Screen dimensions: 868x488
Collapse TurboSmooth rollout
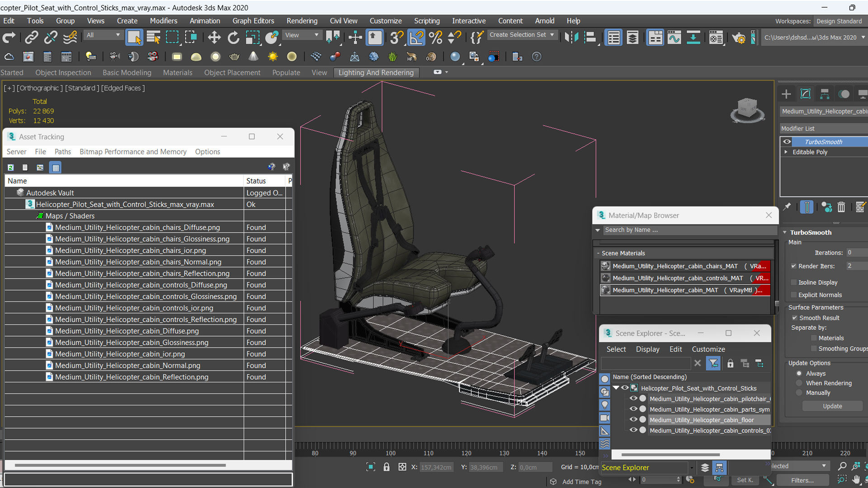(x=785, y=232)
